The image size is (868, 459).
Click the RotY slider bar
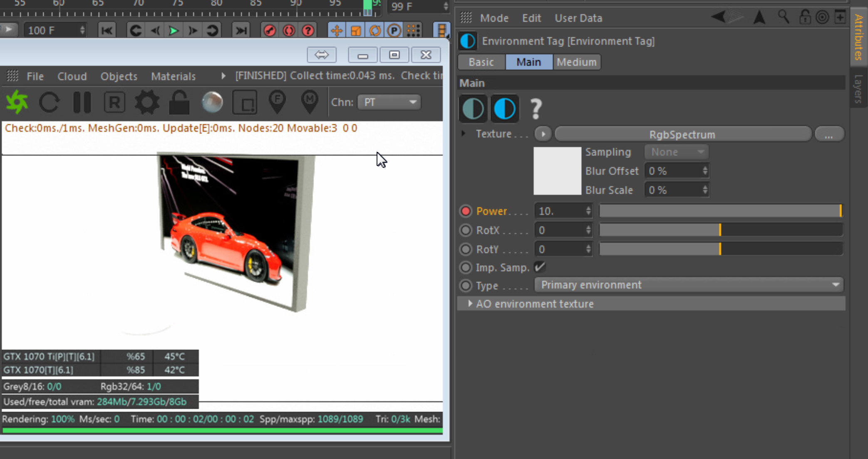pos(721,249)
